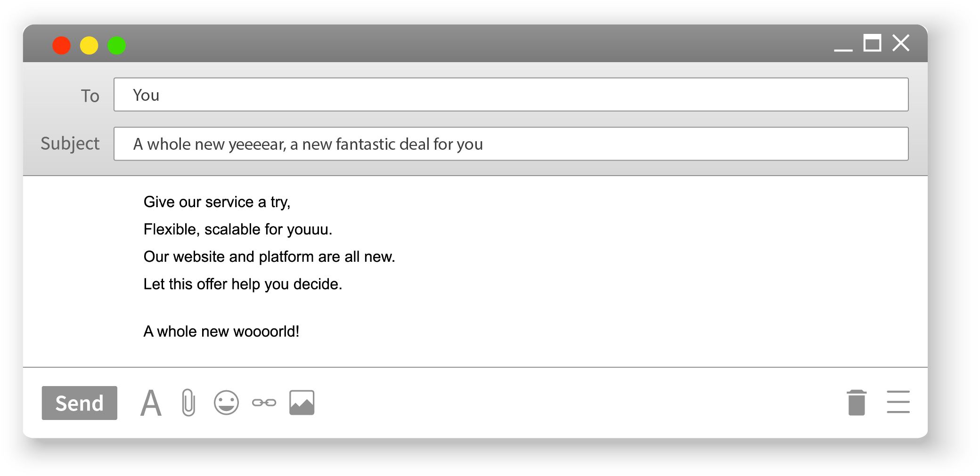
Task: Click inside the Subject input field
Action: [x=511, y=144]
